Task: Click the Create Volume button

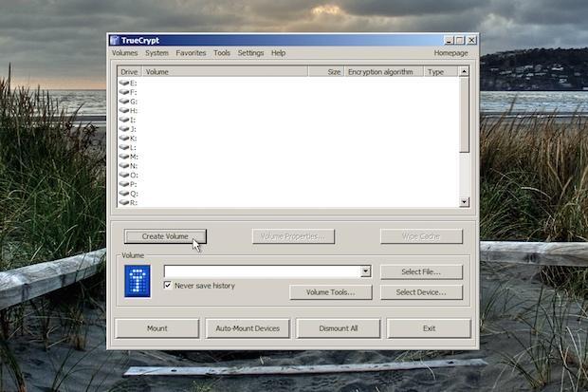Action: coord(165,236)
